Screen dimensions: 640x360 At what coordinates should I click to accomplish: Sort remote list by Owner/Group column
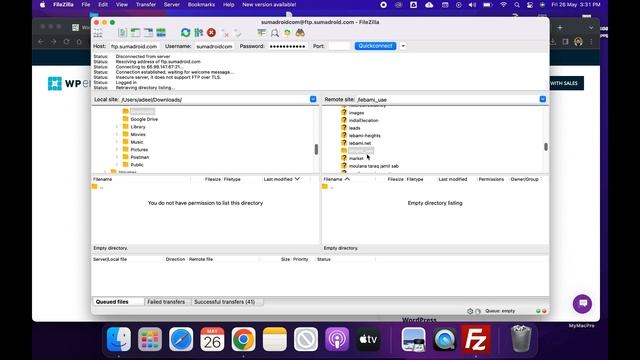(524, 179)
